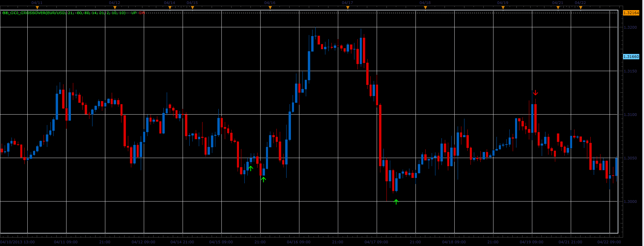Select the BB_CCI_CROSSOVER indicator label

[x=64, y=13]
